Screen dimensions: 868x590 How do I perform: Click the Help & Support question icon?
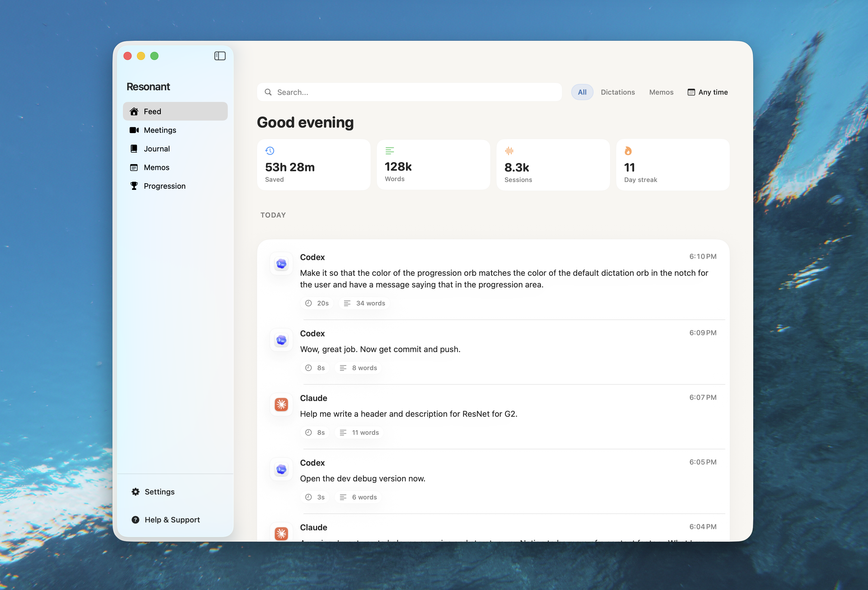[x=135, y=520]
